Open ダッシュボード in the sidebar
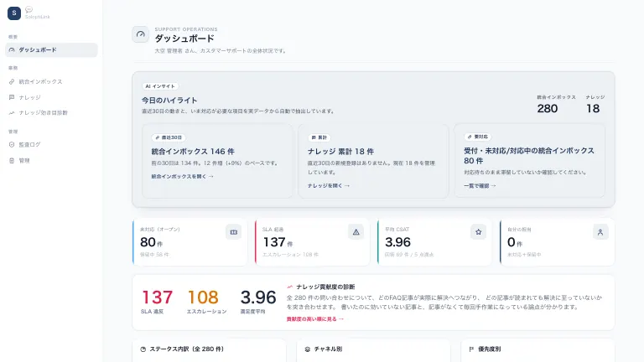 [51, 50]
